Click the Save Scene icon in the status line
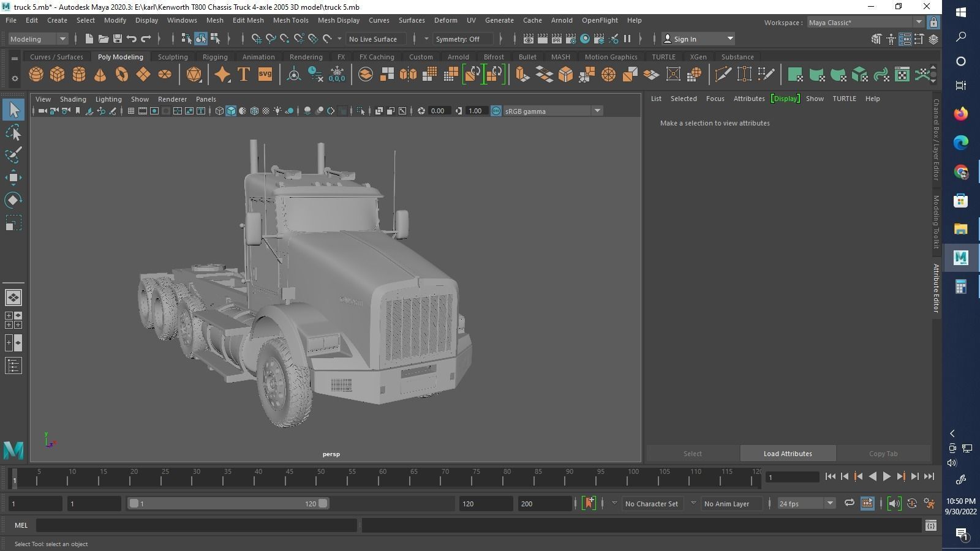980x551 pixels. [118, 39]
